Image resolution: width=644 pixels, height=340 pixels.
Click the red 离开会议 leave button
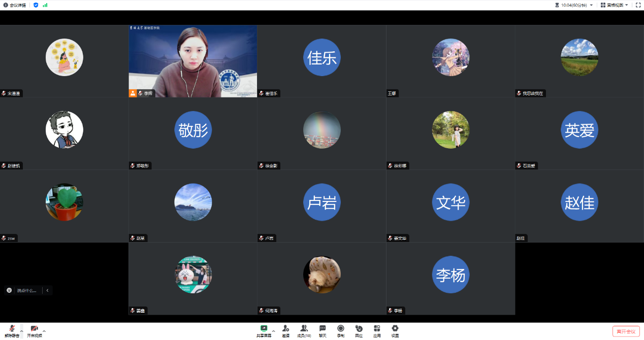pyautogui.click(x=626, y=331)
